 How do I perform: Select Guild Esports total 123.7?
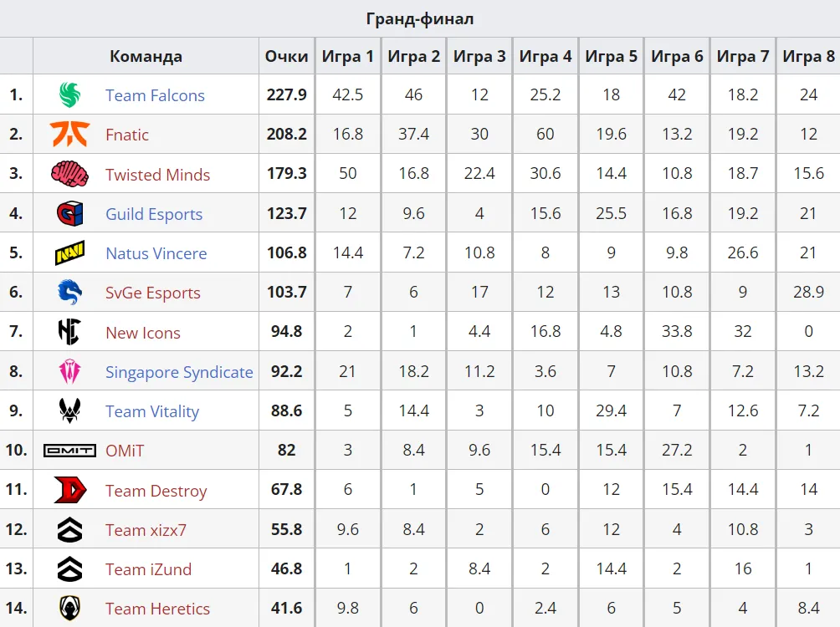pyautogui.click(x=287, y=213)
